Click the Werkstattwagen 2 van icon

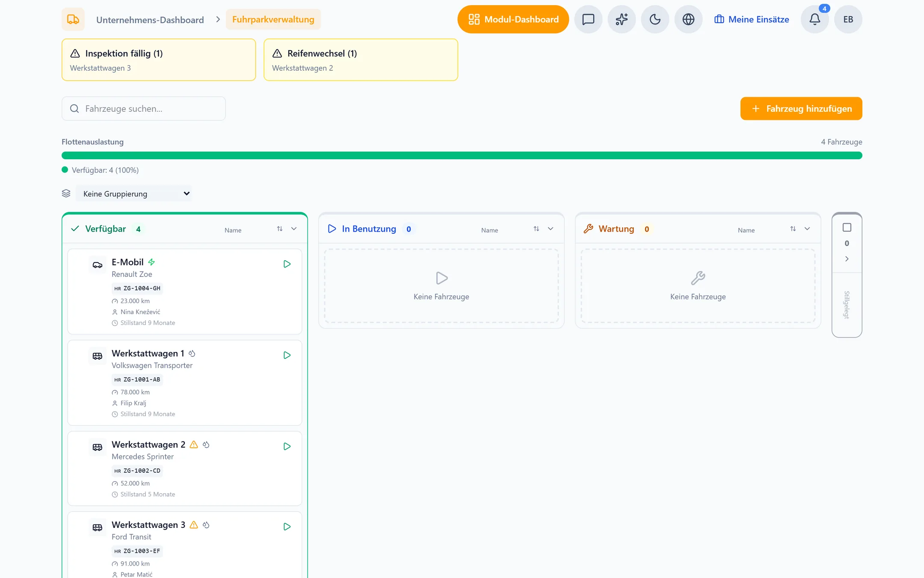click(98, 447)
